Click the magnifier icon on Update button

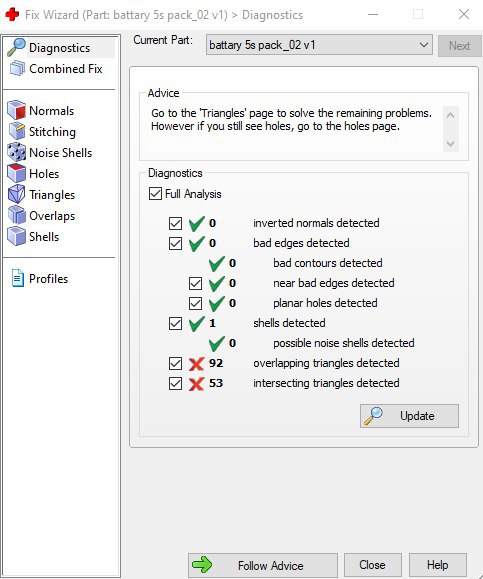click(x=373, y=416)
